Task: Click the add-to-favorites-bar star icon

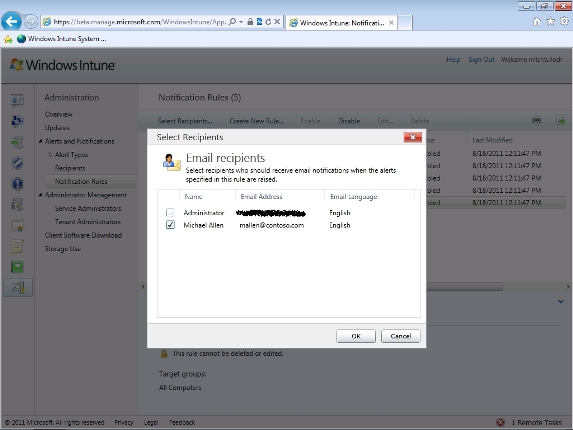Action: (8, 39)
